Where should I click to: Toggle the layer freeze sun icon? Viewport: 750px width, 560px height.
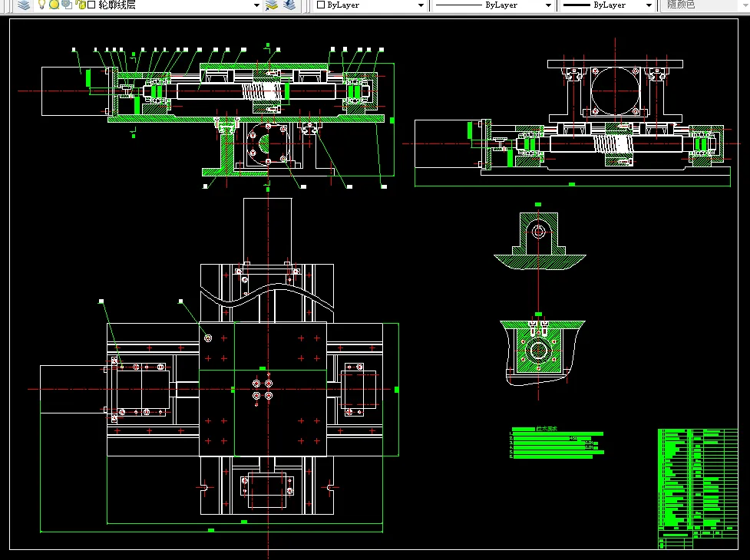point(54,5)
